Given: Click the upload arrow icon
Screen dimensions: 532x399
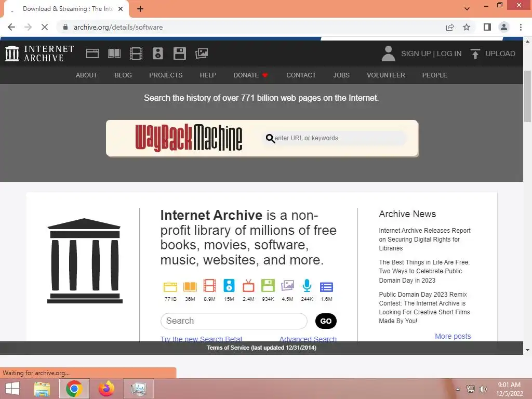Looking at the screenshot, I should pyautogui.click(x=475, y=54).
